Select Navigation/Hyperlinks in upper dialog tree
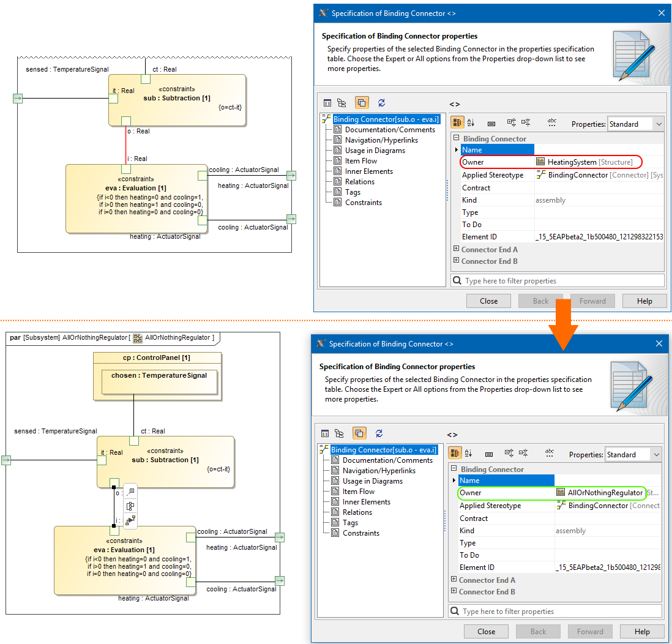The width and height of the screenshot is (672, 644). coord(381,140)
